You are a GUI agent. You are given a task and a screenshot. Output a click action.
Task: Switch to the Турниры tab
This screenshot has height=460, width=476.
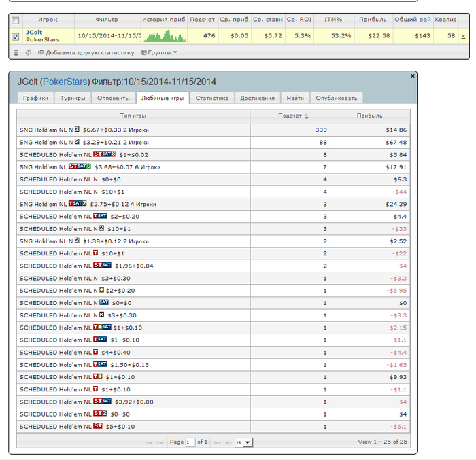coord(73,98)
